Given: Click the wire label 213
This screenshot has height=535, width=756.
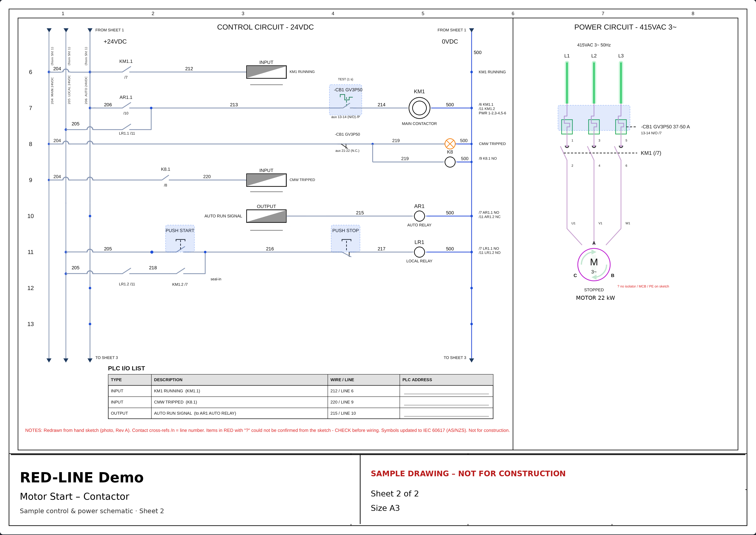Looking at the screenshot, I should (234, 105).
